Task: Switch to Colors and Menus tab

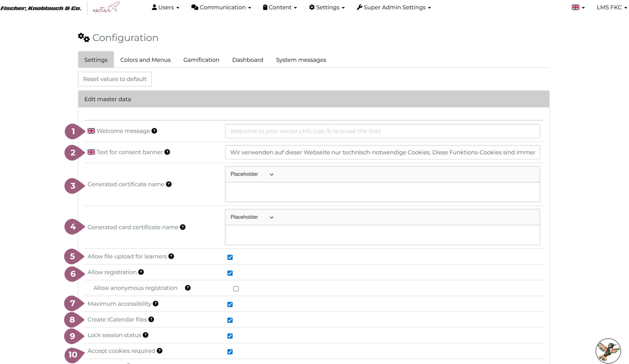Action: (145, 60)
